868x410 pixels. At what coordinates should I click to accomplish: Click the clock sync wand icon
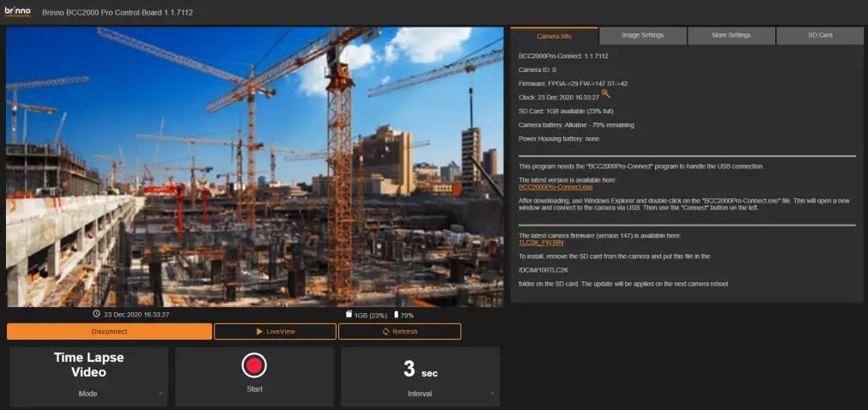tap(606, 94)
